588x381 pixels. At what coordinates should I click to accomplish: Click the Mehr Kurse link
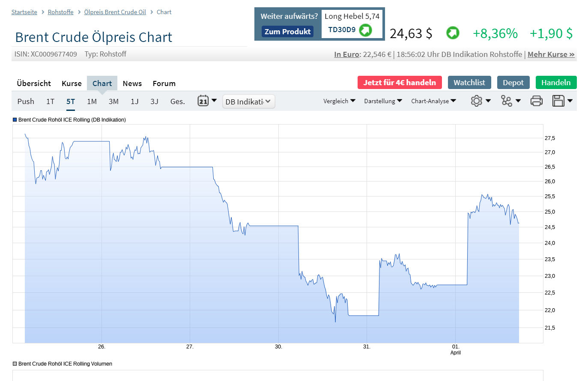click(x=551, y=54)
